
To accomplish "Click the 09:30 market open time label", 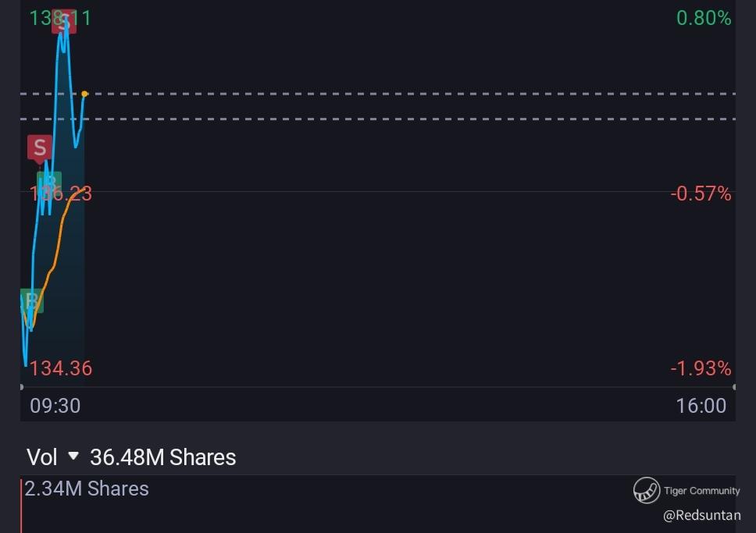I will point(55,406).
